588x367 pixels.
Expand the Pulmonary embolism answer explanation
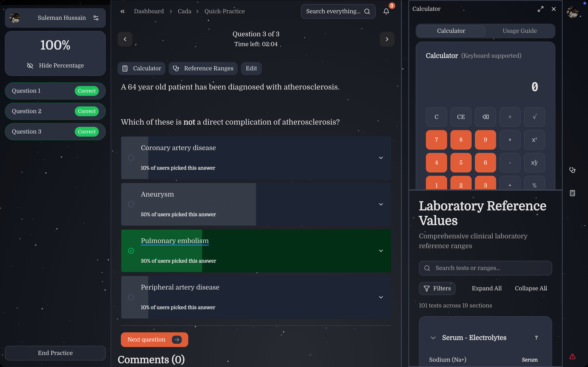coord(381,251)
